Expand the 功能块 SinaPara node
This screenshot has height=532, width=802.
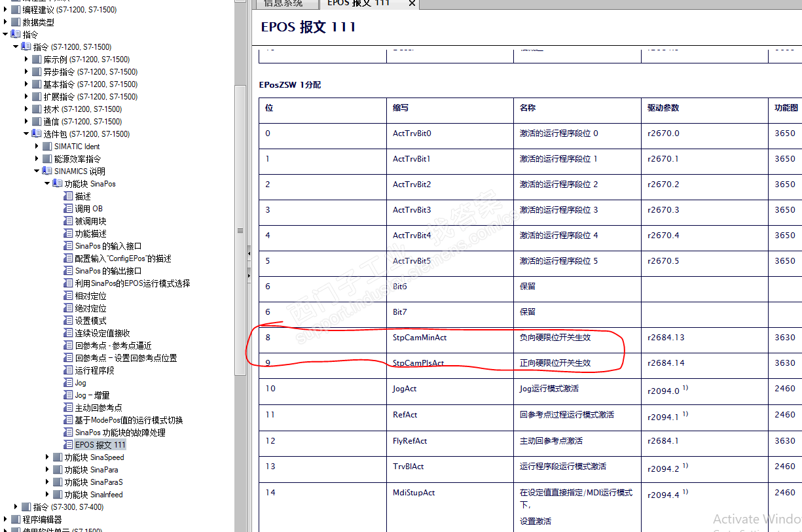pos(47,470)
